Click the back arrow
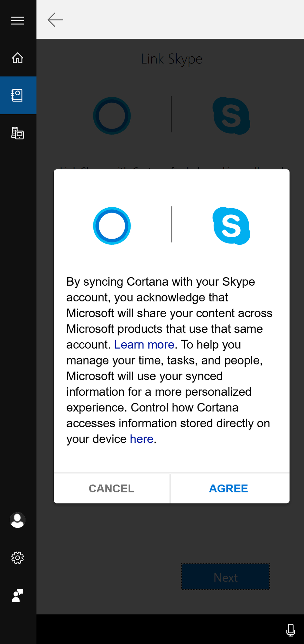The height and width of the screenshot is (644, 304). 55,20
